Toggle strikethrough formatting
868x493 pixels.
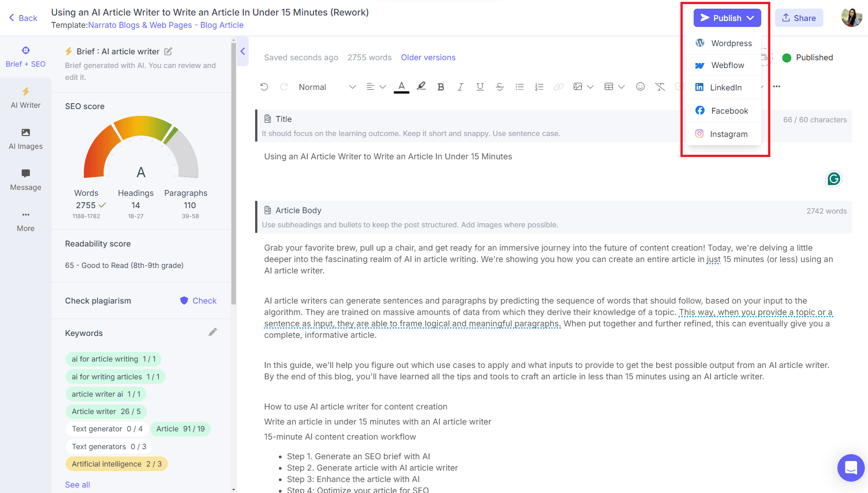[500, 87]
